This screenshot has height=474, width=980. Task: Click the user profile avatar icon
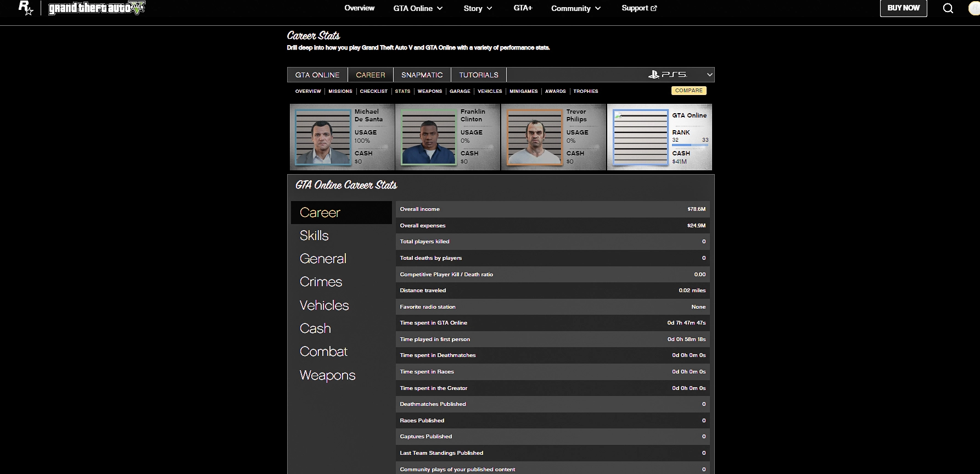(x=974, y=8)
